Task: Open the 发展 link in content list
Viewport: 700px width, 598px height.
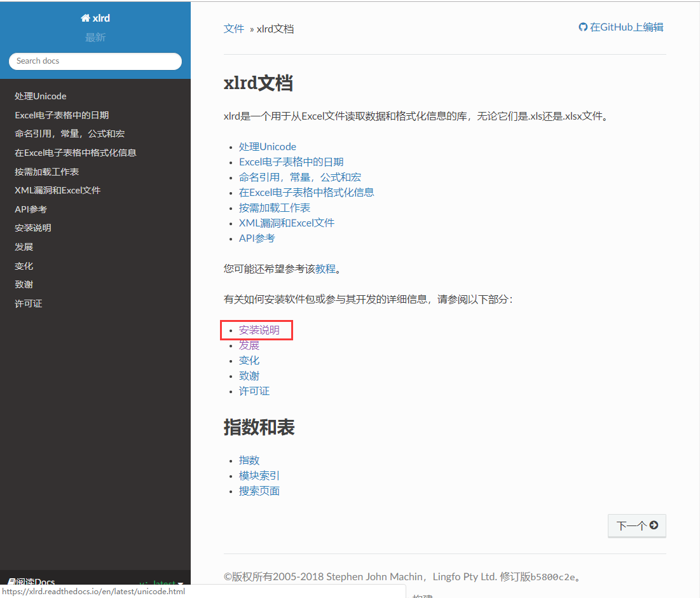Action: click(x=249, y=345)
